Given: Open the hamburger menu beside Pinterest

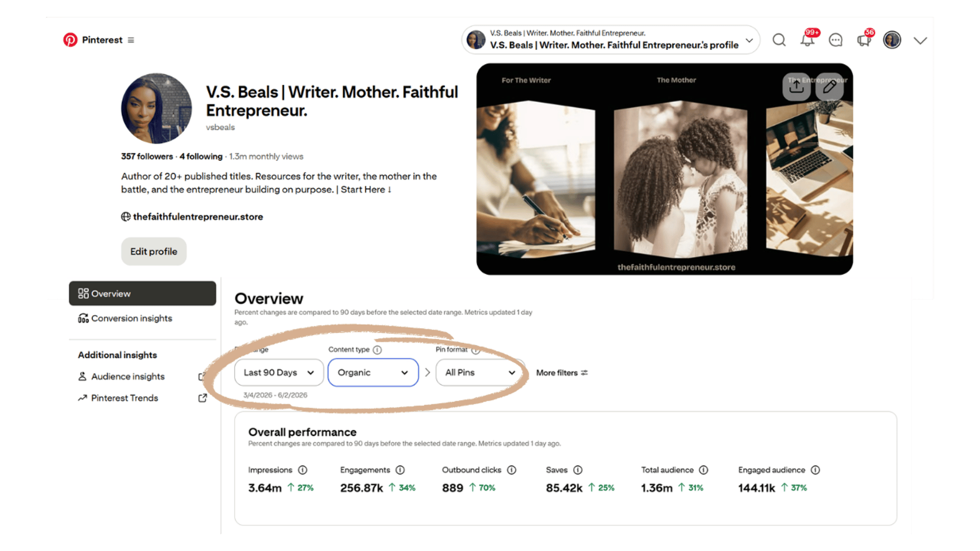Looking at the screenshot, I should point(131,40).
